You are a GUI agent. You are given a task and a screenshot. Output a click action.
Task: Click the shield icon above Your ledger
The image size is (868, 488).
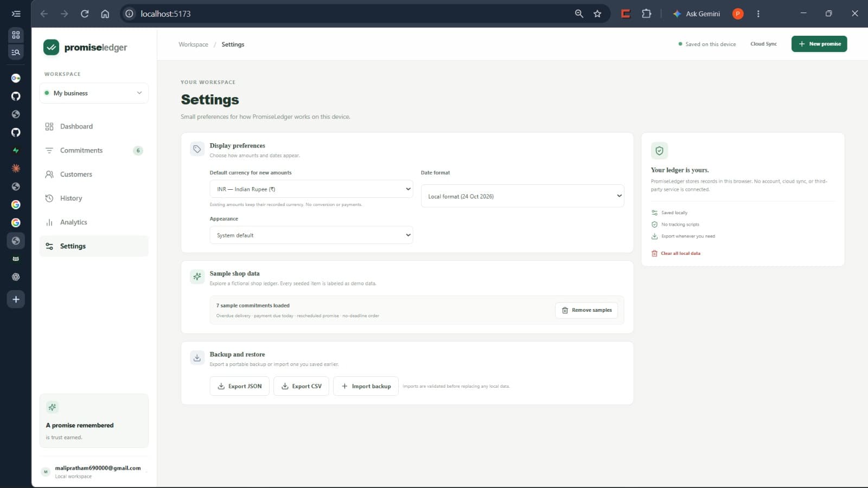click(659, 151)
